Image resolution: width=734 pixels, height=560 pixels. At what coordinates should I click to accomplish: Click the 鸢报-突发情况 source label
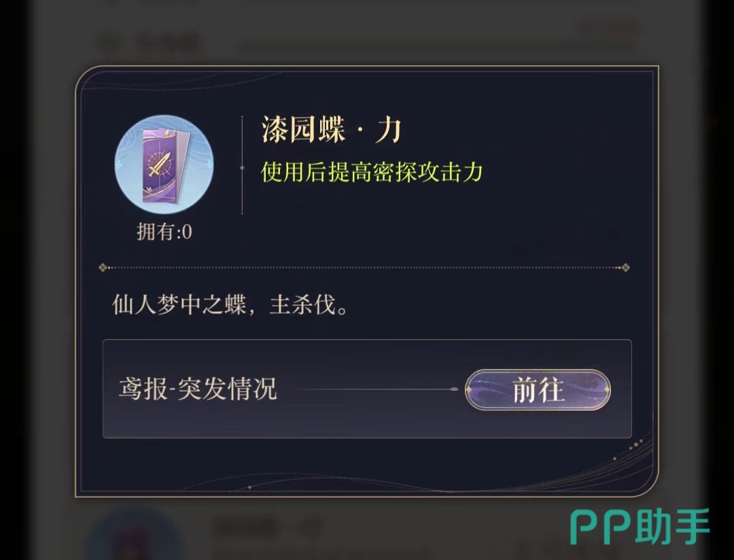tap(198, 389)
